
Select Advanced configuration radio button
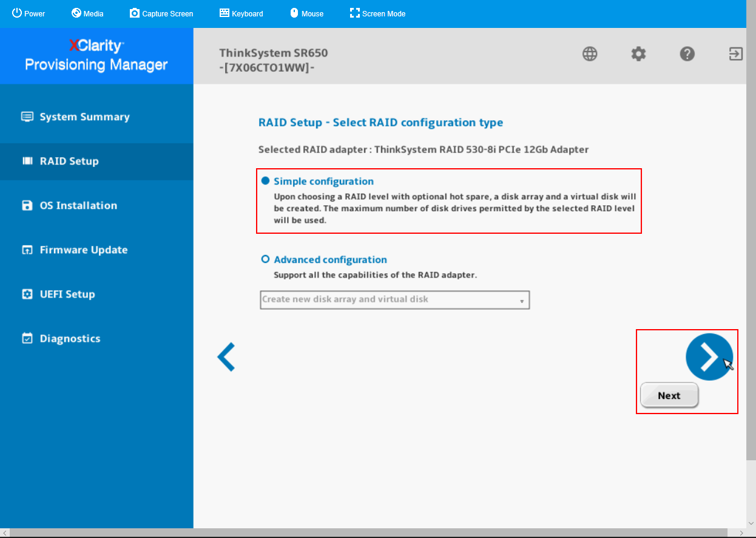click(265, 259)
